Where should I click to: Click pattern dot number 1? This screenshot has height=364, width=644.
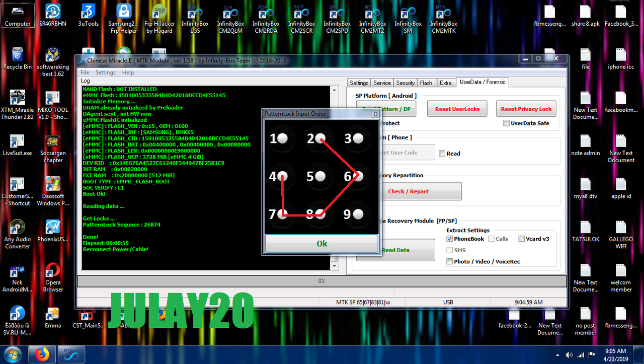(283, 138)
